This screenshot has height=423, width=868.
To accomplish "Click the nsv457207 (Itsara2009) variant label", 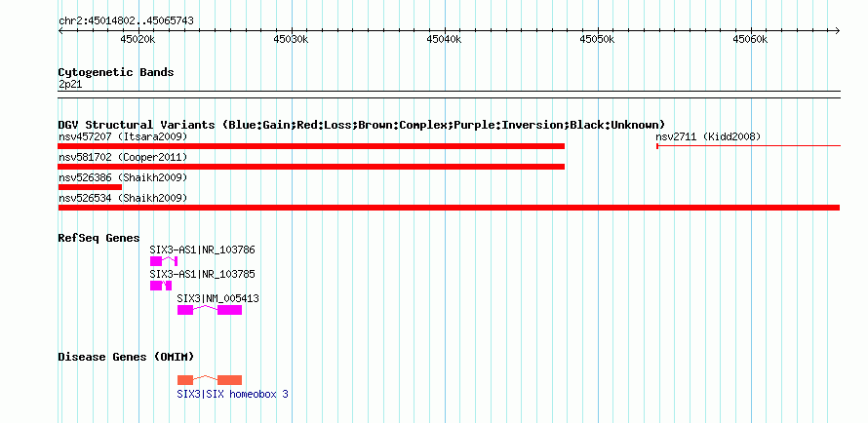I will pos(123,136).
